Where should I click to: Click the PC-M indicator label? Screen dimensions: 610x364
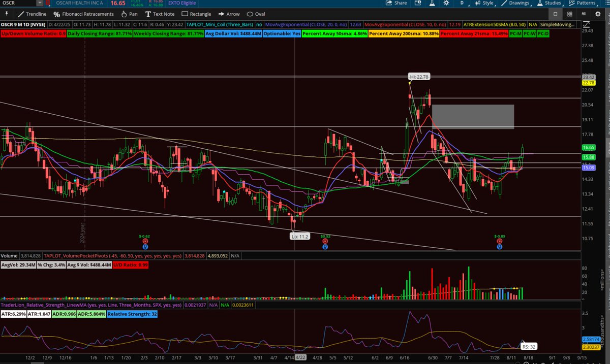click(515, 34)
